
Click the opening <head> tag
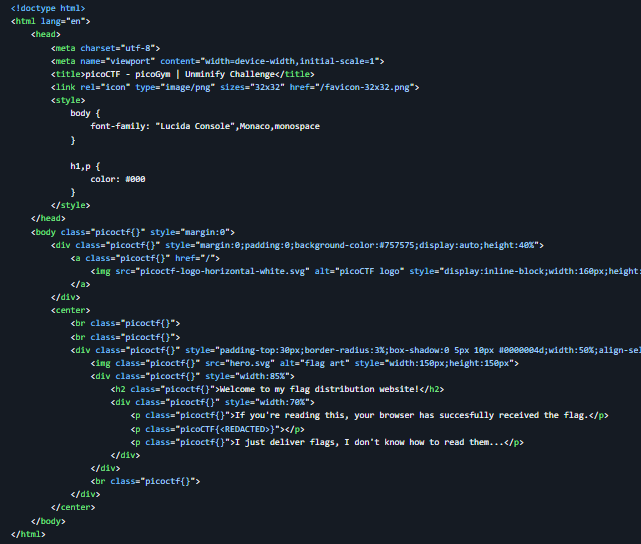point(45,34)
